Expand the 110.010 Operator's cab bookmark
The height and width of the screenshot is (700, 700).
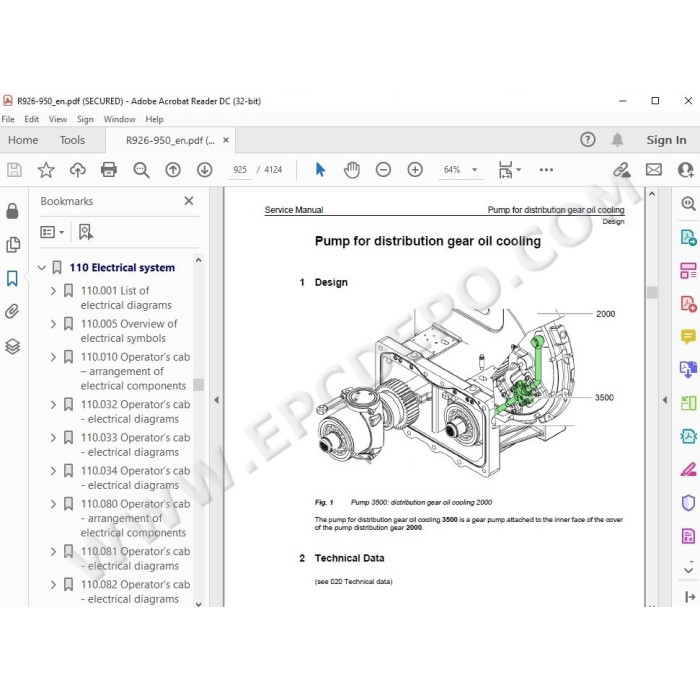click(x=53, y=357)
